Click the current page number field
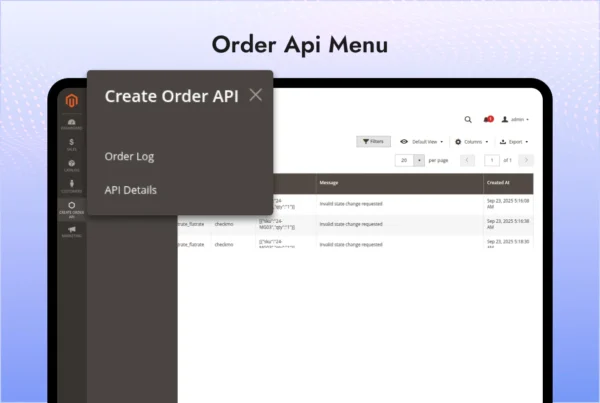Screen dimensions: 600x403 (492, 160)
